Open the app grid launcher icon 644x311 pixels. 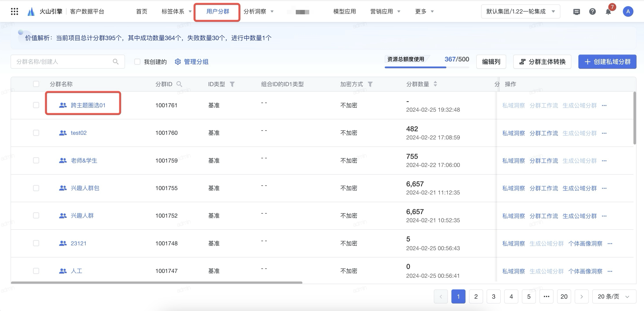pos(15,11)
